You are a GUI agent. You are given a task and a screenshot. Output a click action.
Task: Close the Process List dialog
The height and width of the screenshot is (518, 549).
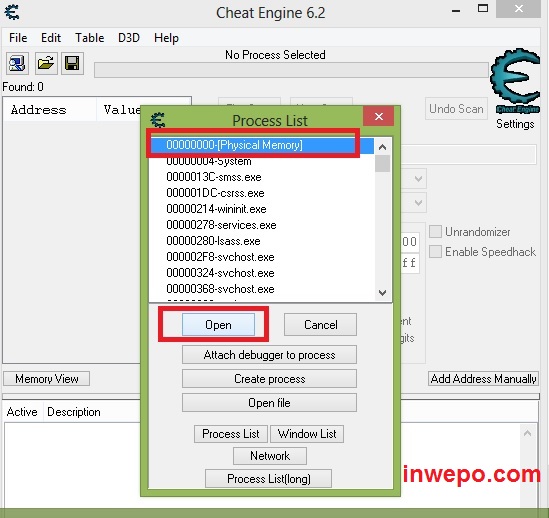click(378, 116)
